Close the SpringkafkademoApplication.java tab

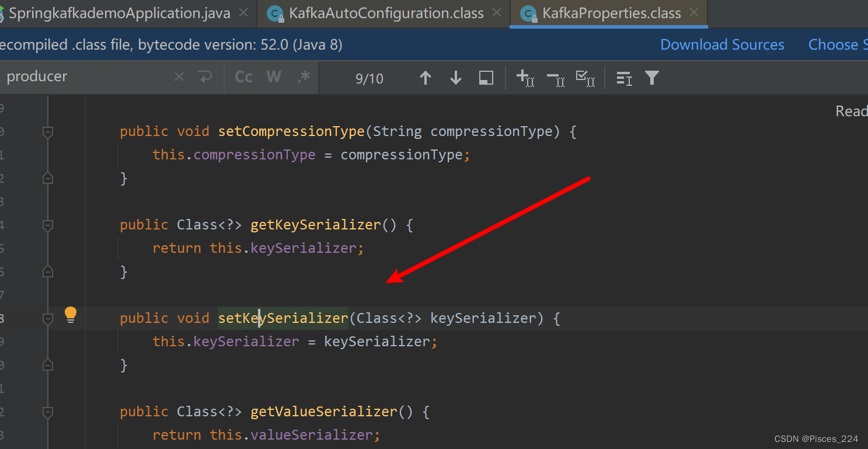click(243, 12)
